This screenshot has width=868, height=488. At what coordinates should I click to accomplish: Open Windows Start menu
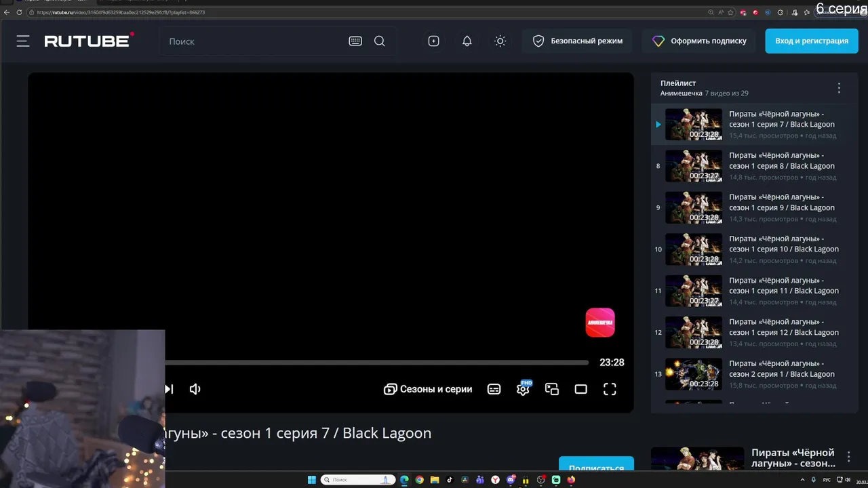[312, 480]
